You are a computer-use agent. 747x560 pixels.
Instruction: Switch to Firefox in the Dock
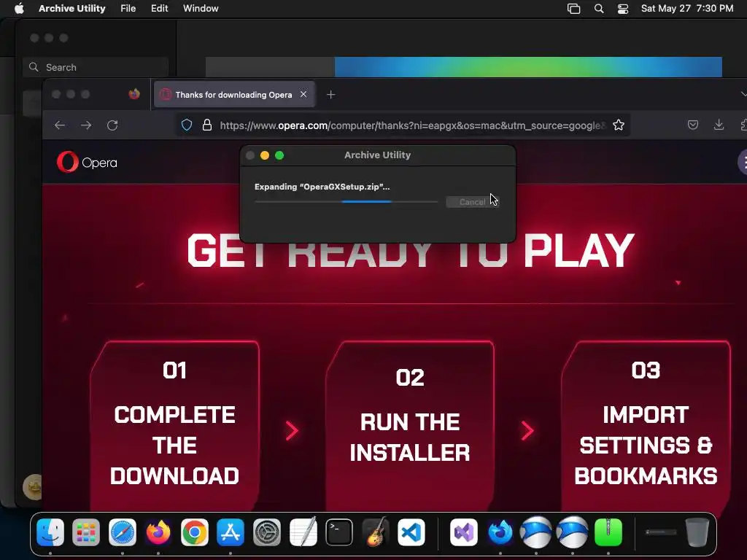158,532
